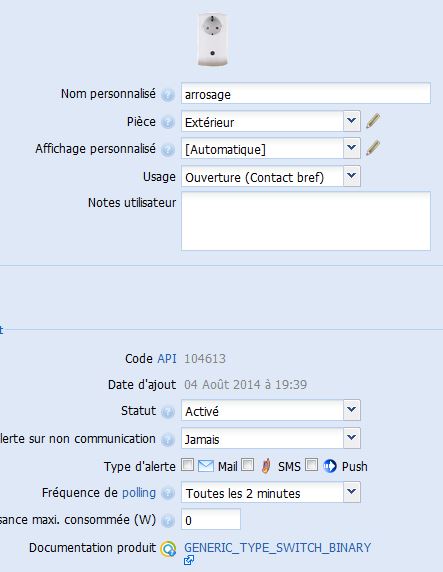Click the Nom personnalisé text field
The height and width of the screenshot is (572, 443).
coord(306,93)
